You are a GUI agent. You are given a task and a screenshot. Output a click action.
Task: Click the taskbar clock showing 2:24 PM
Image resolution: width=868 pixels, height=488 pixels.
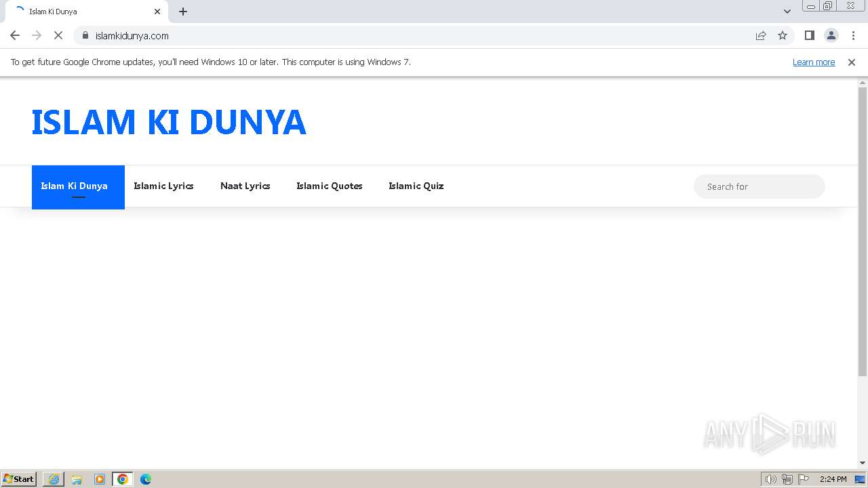pos(833,479)
